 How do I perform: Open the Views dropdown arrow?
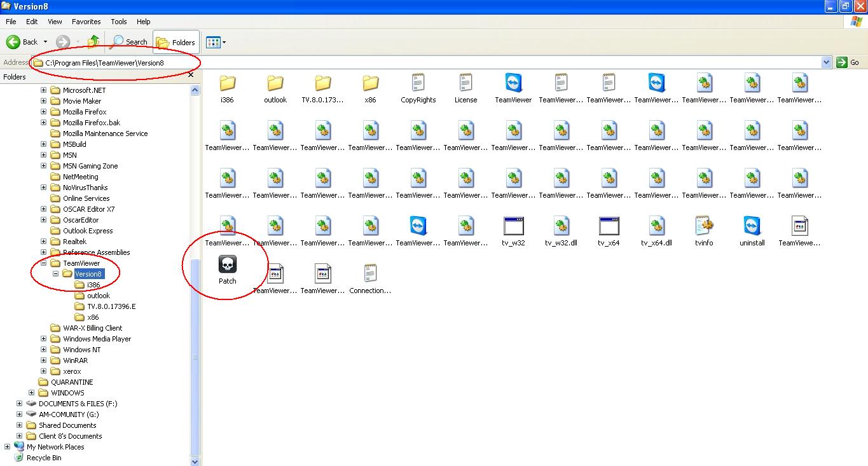click(224, 43)
